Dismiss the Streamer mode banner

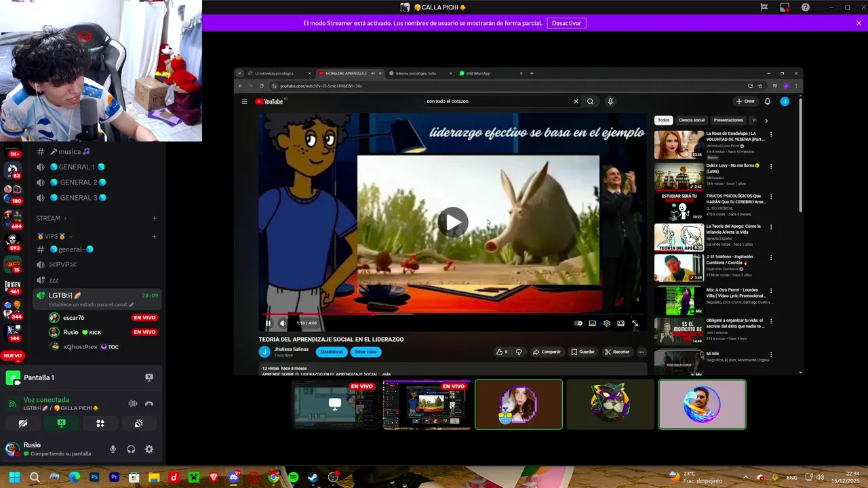[x=859, y=23]
